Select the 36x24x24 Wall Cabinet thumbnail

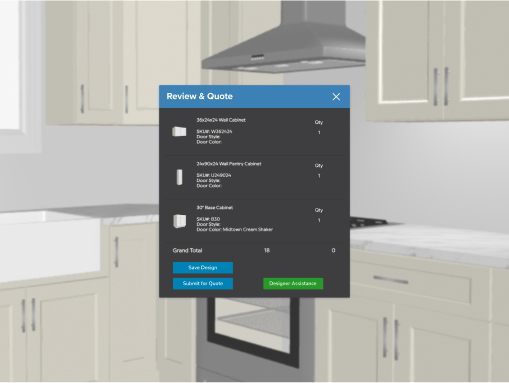coord(179,132)
